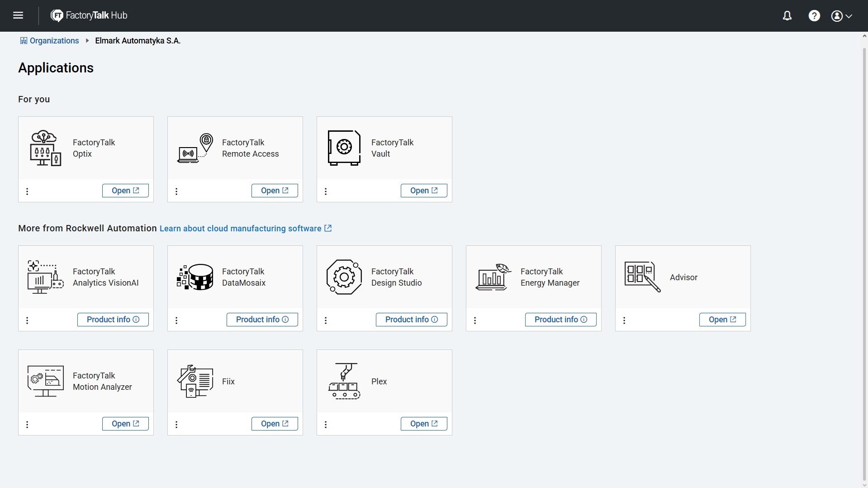Open the three-dot menu on Plex card
Screen dimensions: 868x488
pos(326,425)
